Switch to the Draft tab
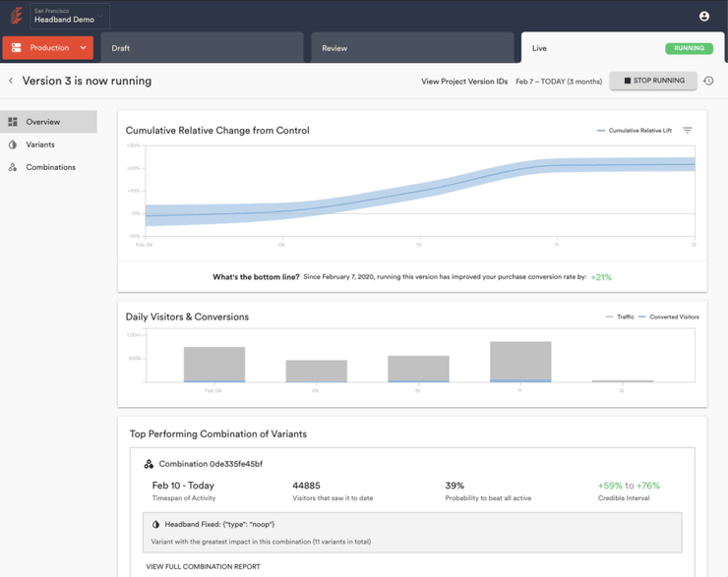This screenshot has width=728, height=577. 202,48
